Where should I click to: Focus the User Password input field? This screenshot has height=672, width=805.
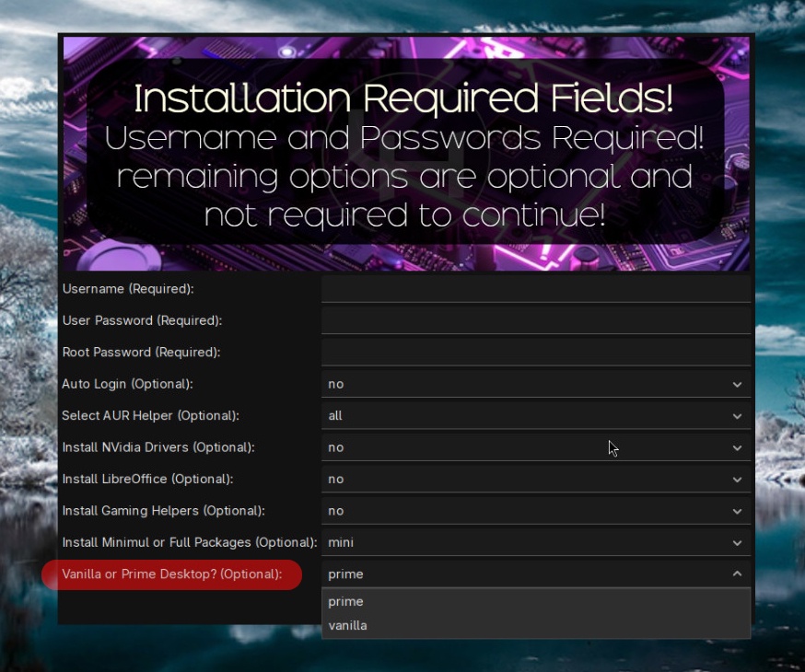pyautogui.click(x=535, y=320)
